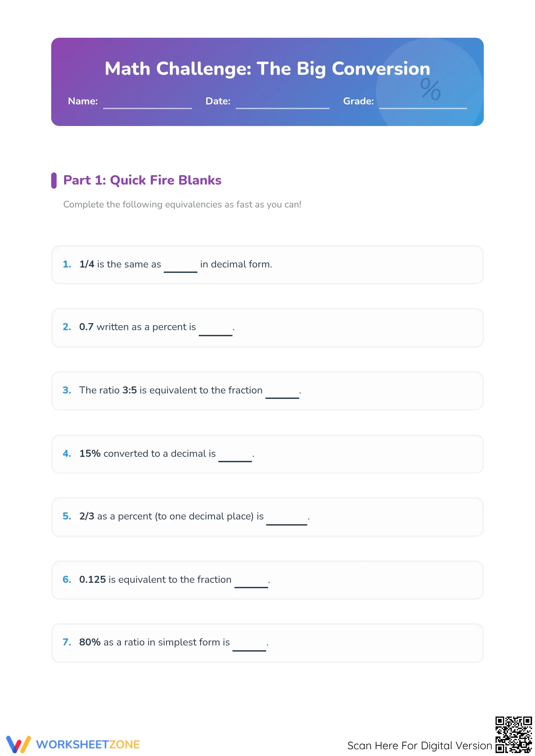Click "Scan Here For Digital Version" text

coord(419,745)
